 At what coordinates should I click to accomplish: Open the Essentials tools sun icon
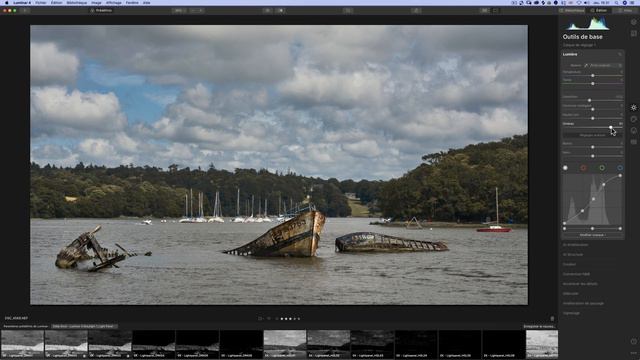pyautogui.click(x=633, y=108)
